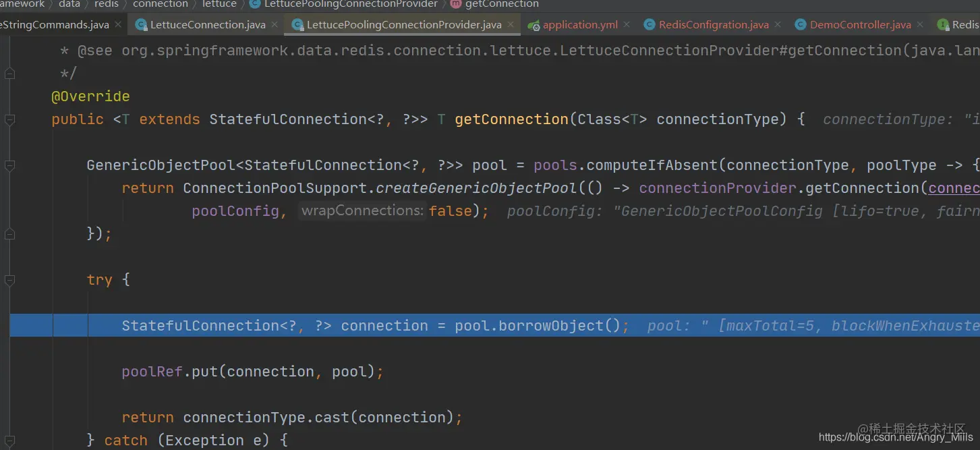
Task: Click fold marker at the comment end line
Action: (x=9, y=74)
